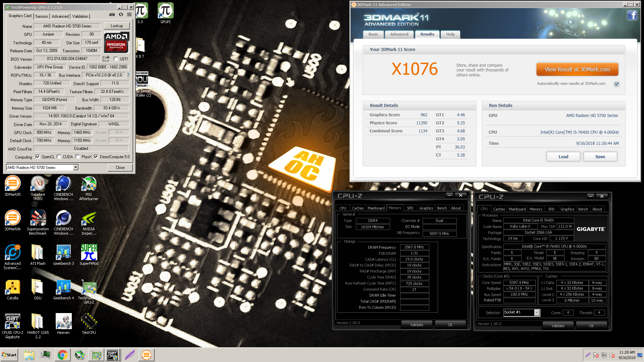
Task: Toggle the OpenCL checkbox
Action: coord(38,157)
